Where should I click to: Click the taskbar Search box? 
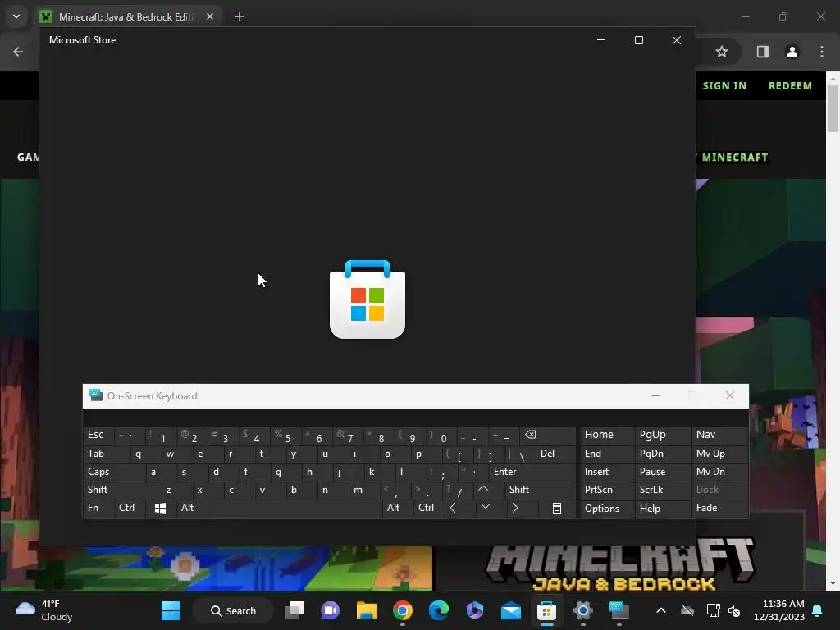233,610
